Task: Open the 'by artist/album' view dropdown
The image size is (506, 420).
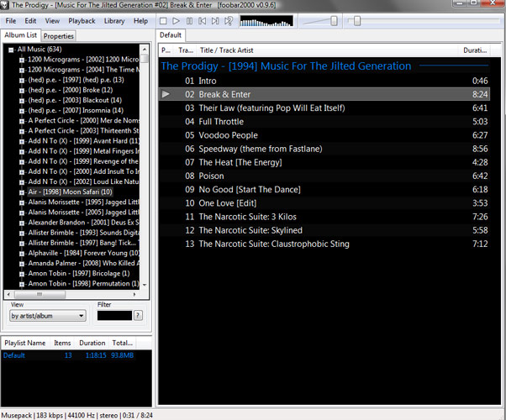Action: pos(48,316)
